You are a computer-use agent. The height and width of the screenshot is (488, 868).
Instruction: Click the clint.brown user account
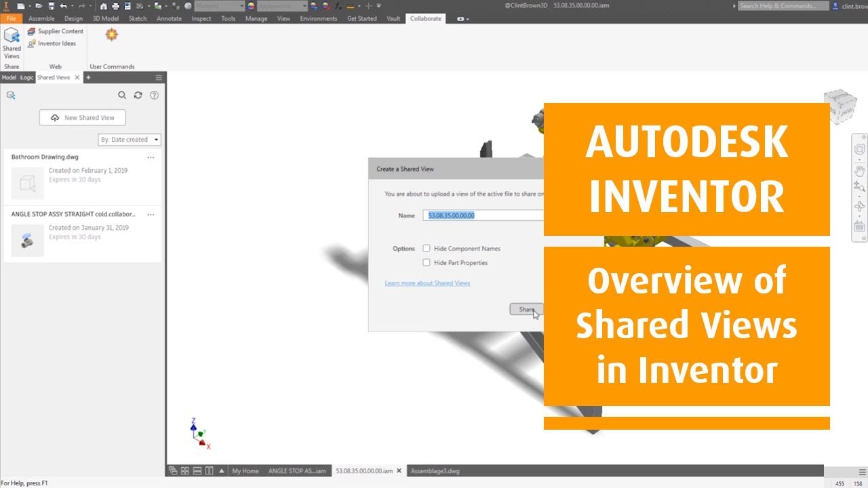(850, 5)
